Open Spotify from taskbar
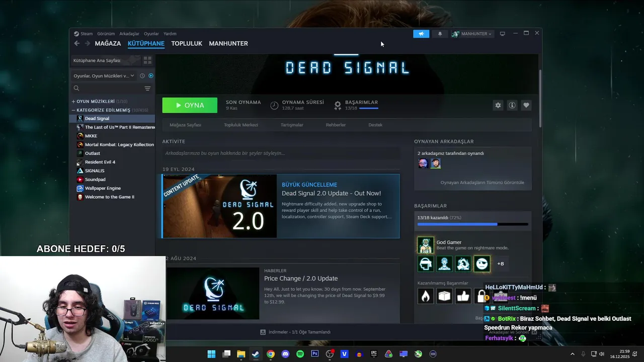Image resolution: width=644 pixels, height=362 pixels. (300, 354)
